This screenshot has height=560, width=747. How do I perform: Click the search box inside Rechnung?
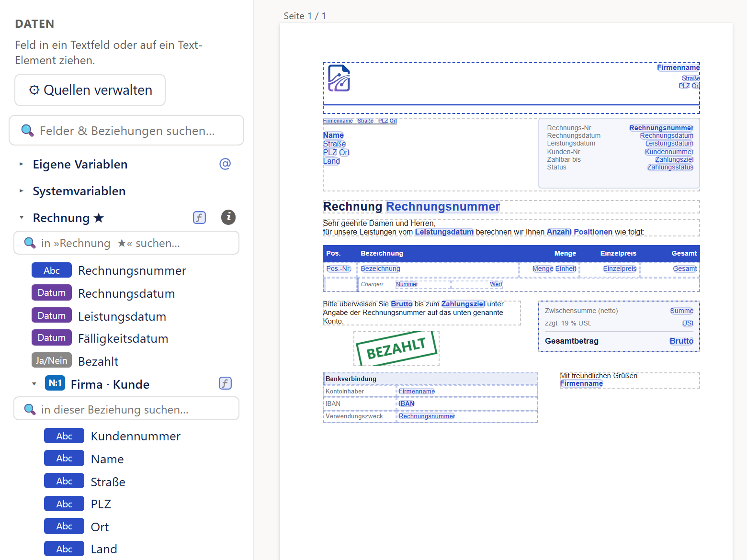pos(126,243)
